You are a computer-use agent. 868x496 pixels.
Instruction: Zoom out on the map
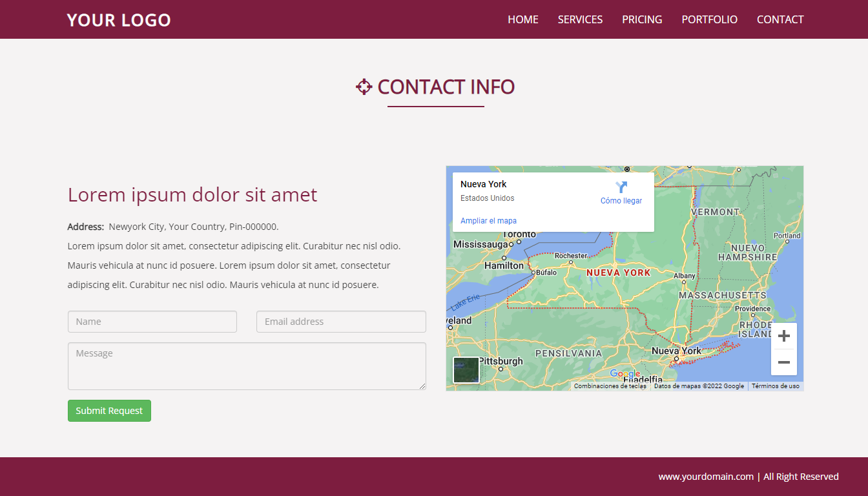point(783,362)
